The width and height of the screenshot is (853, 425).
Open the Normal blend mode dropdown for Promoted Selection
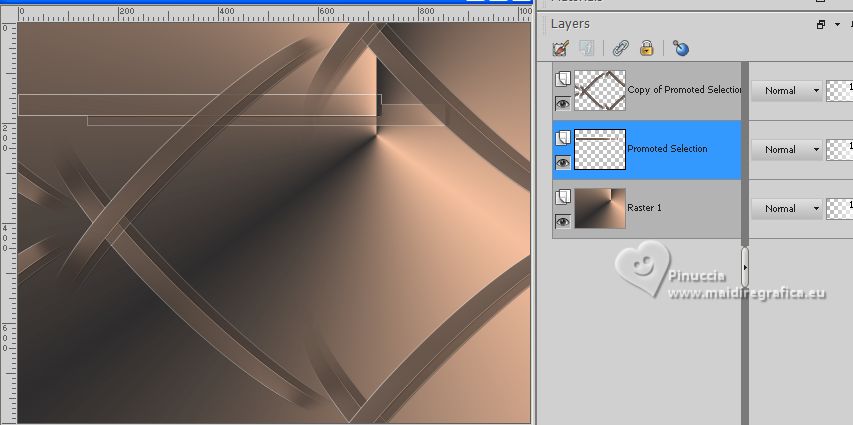(787, 150)
